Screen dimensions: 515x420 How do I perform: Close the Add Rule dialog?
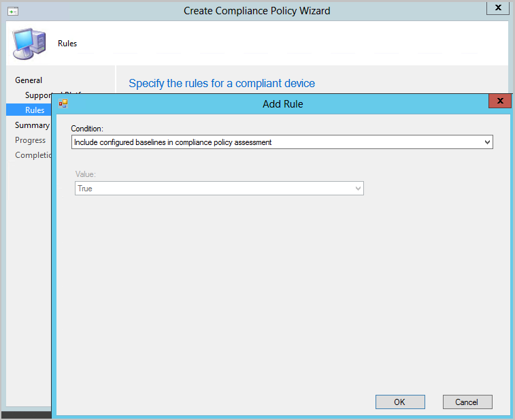coord(500,101)
